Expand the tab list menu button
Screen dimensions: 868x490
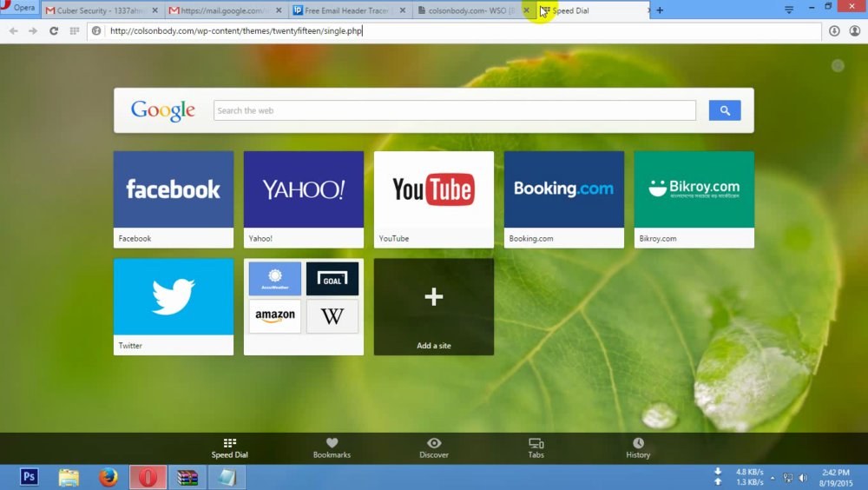(789, 10)
